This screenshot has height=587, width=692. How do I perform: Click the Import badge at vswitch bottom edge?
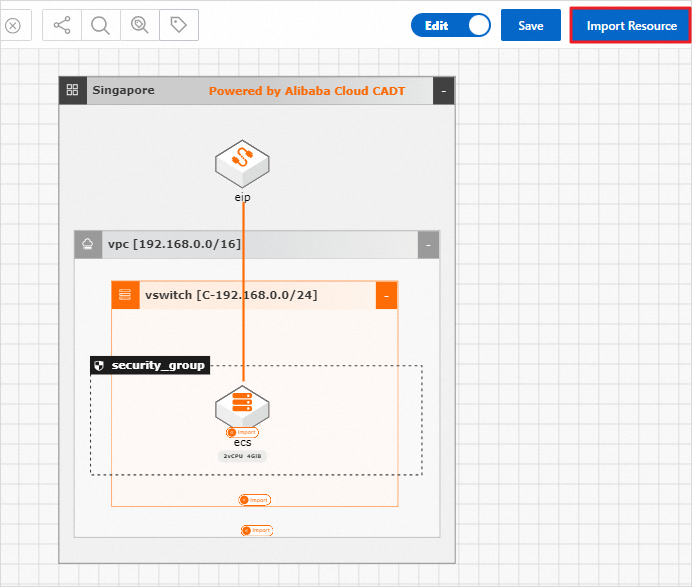(x=255, y=500)
